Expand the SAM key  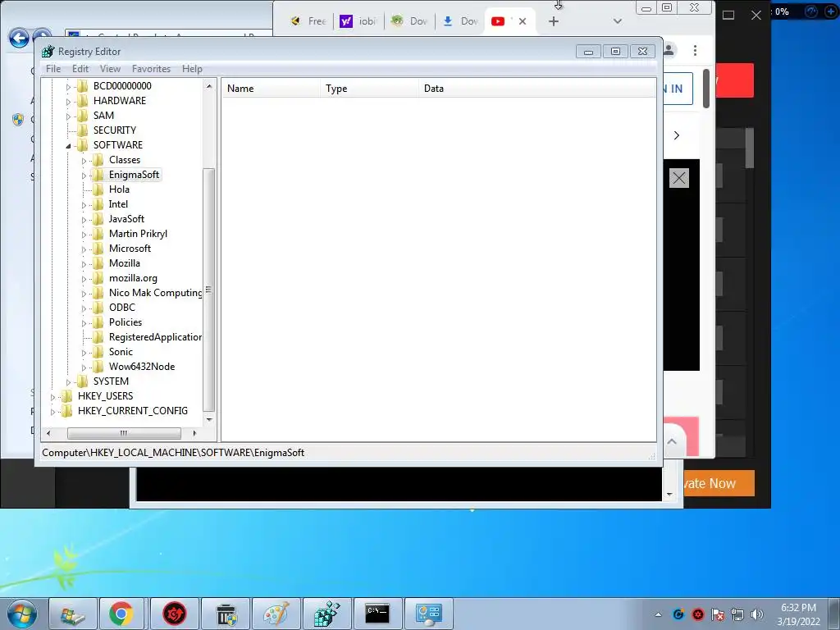(68, 116)
